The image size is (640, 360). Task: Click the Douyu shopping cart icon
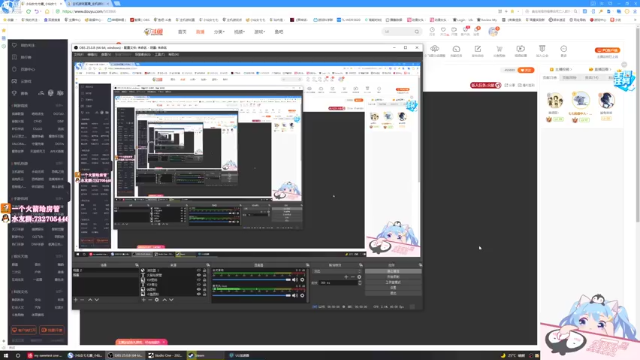(x=499, y=49)
